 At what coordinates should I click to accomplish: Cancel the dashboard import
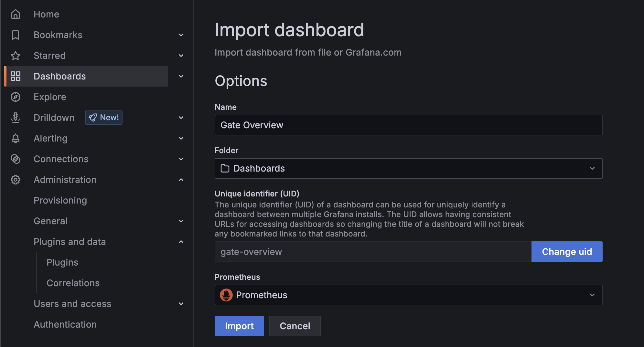(x=295, y=326)
